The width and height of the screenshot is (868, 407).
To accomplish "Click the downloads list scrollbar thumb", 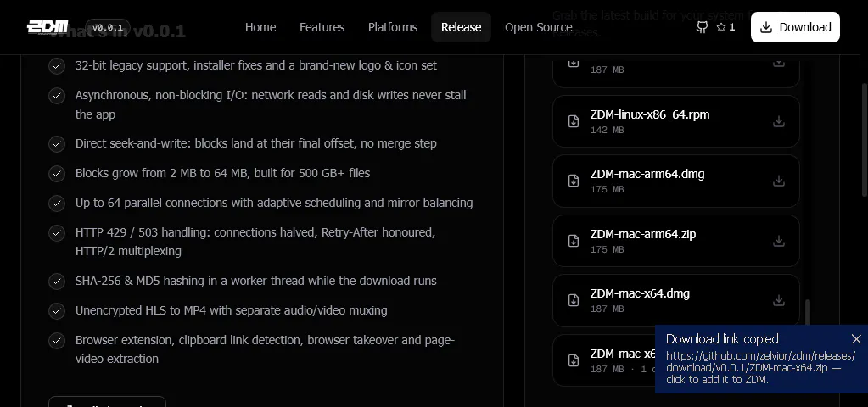I will [808, 312].
